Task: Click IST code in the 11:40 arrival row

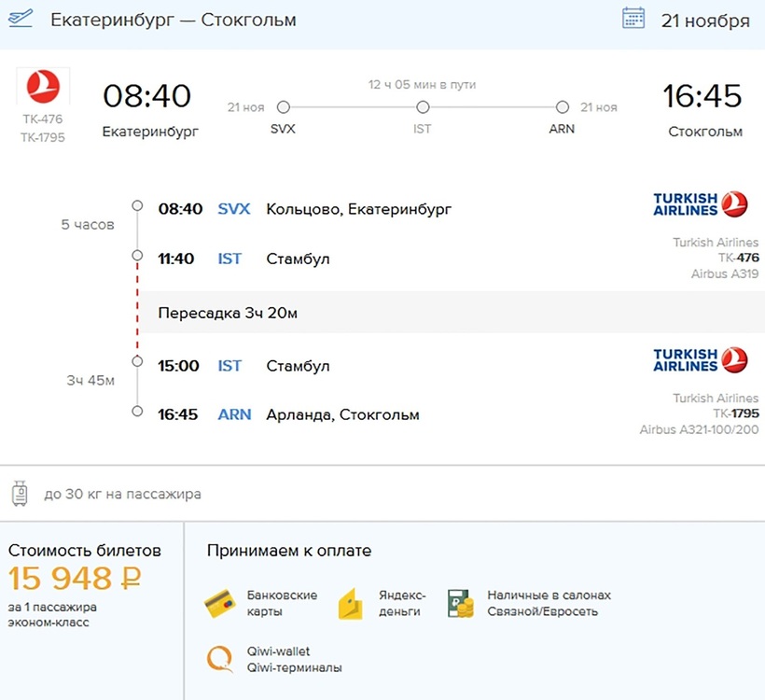Action: (x=229, y=259)
